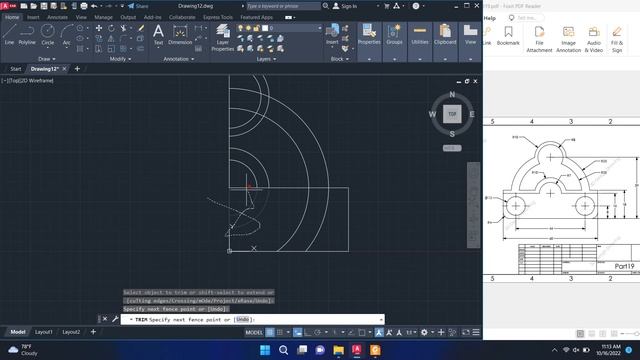Screen dimensions: 640x360
Task: Toggle ortho mode in status bar
Action: (x=308, y=332)
